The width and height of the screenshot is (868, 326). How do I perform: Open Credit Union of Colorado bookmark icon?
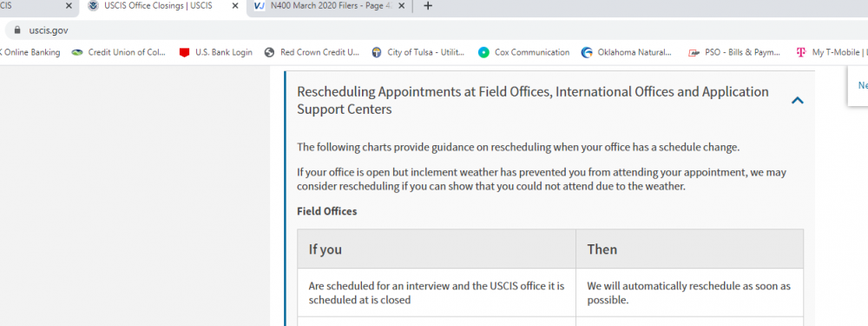coord(77,53)
